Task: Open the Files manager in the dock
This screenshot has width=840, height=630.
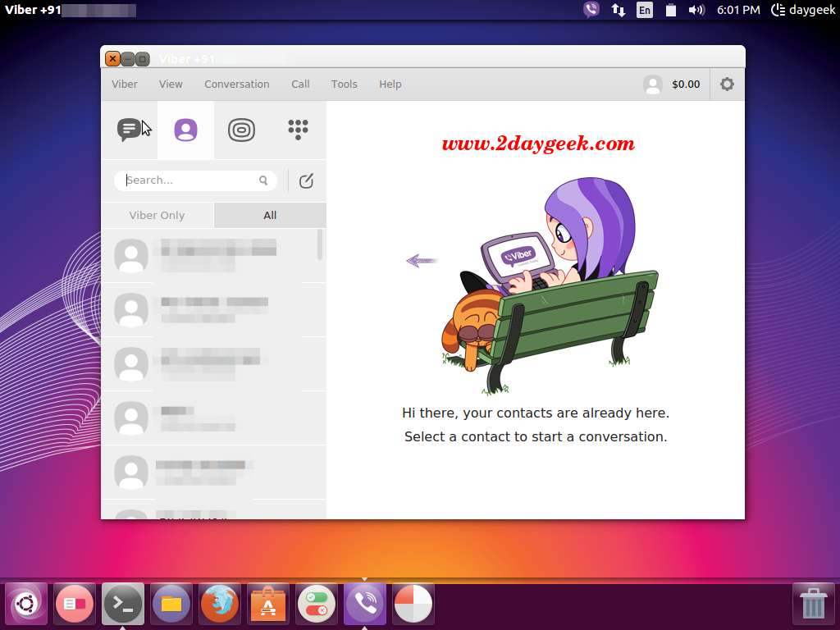Action: pos(171,604)
